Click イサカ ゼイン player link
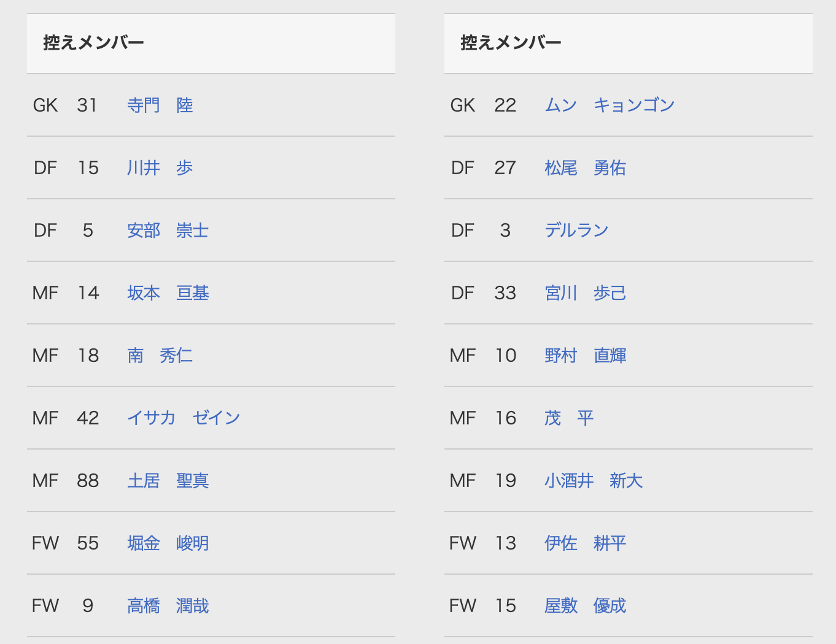This screenshot has height=644, width=836. [184, 418]
